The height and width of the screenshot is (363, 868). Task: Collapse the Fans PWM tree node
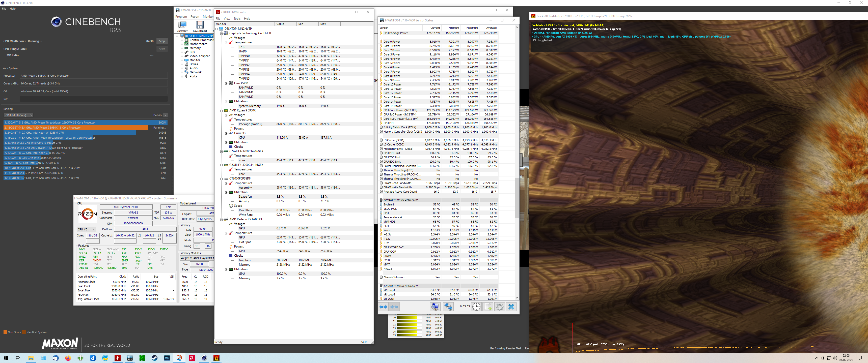[x=226, y=83]
